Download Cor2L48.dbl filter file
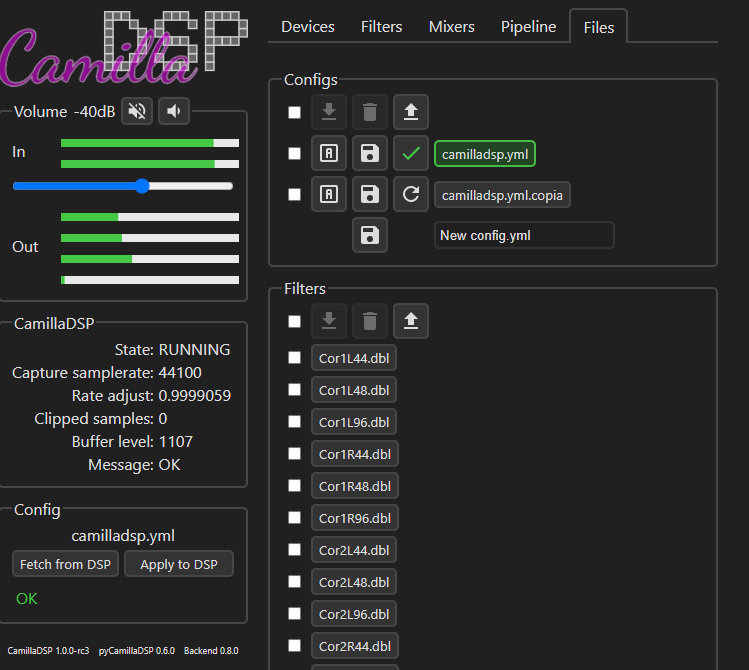This screenshot has height=670, width=749. click(354, 582)
